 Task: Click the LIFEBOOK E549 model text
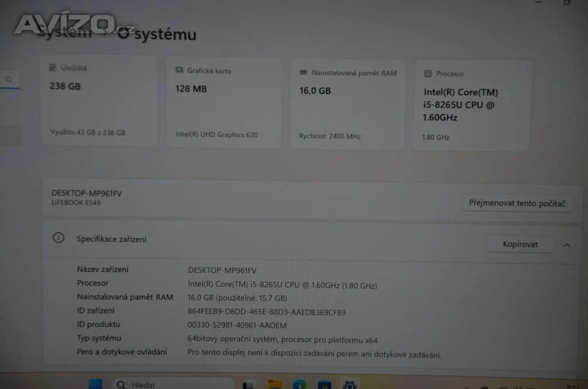pos(76,203)
